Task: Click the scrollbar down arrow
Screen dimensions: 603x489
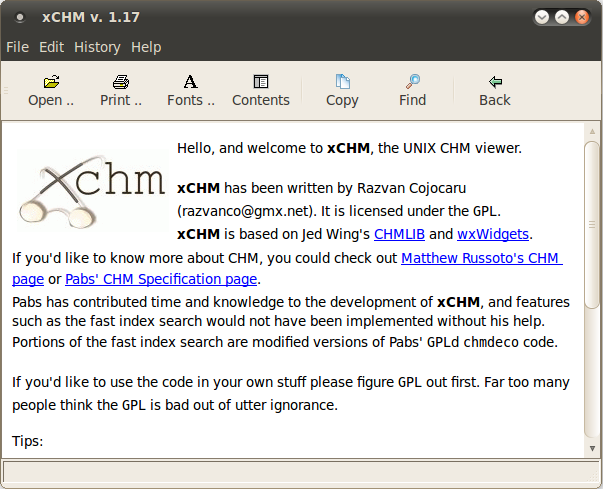Action: 592,448
